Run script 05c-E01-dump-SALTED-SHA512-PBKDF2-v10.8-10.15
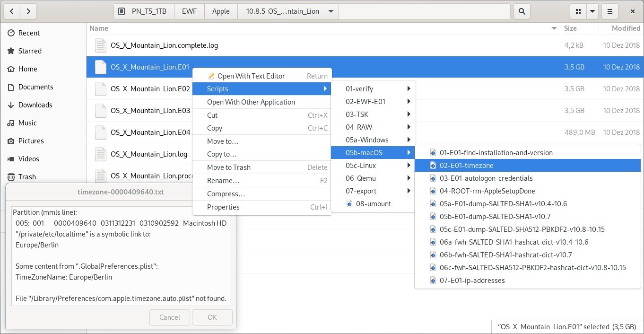644x334 pixels. click(x=528, y=229)
